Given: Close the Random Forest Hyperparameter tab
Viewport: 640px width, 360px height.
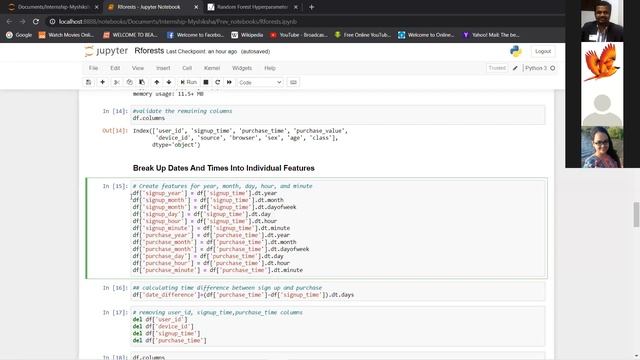Looking at the screenshot, I should pyautogui.click(x=296, y=7).
